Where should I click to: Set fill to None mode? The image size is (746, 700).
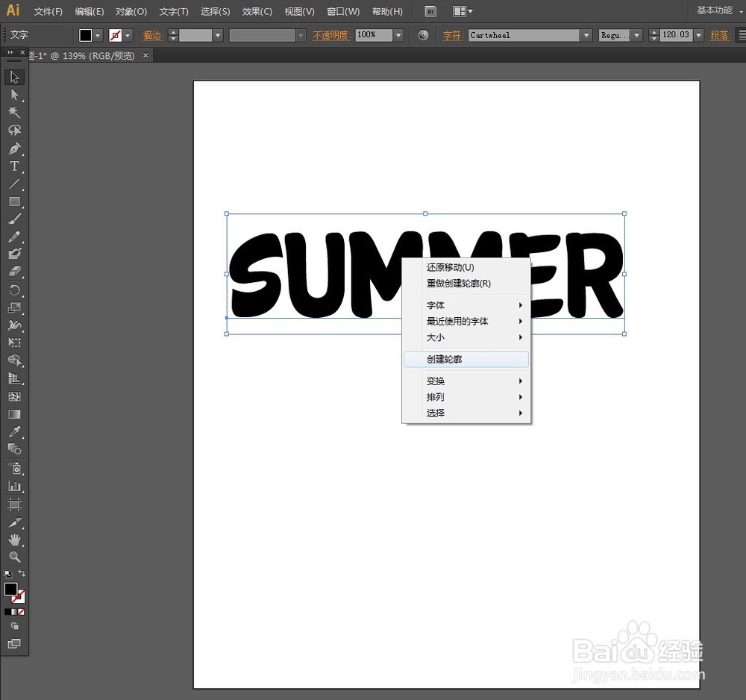(21, 612)
